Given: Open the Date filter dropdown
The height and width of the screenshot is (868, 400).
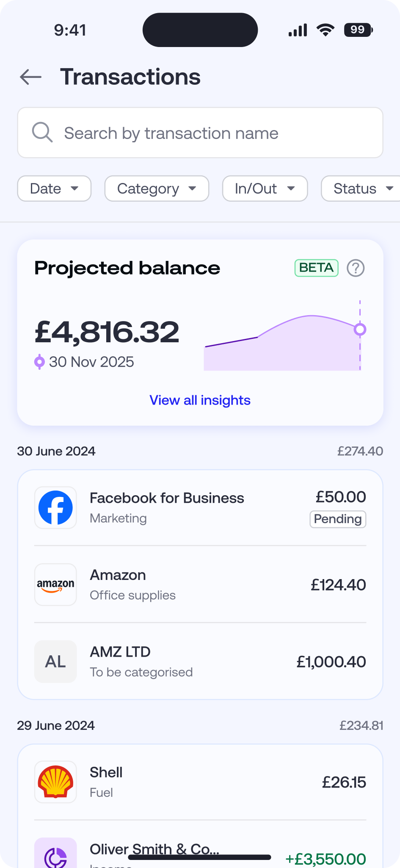Looking at the screenshot, I should (x=54, y=189).
